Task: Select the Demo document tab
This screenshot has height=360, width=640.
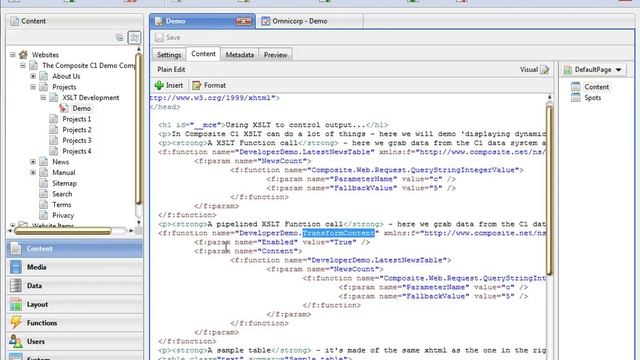Action: pos(202,21)
